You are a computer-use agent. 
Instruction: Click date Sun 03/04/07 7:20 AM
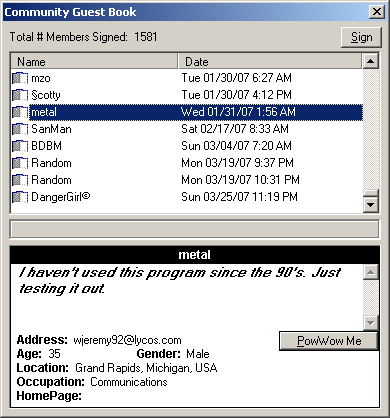[236, 146]
